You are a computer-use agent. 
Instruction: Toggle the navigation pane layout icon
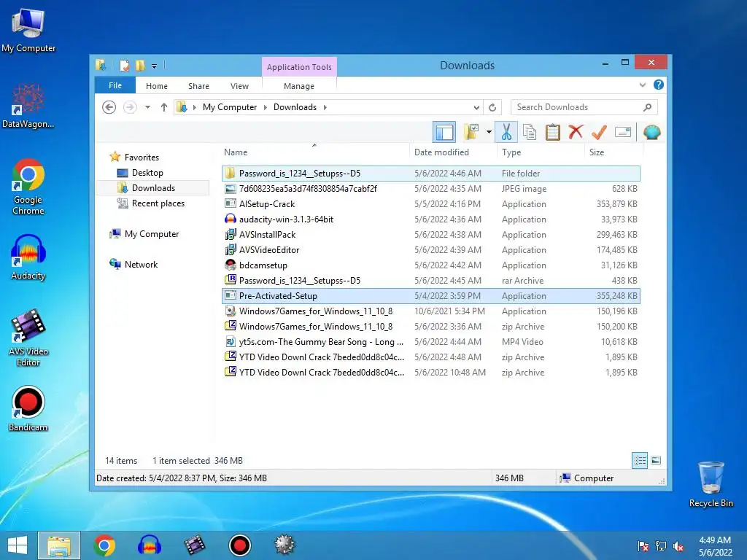click(x=444, y=132)
